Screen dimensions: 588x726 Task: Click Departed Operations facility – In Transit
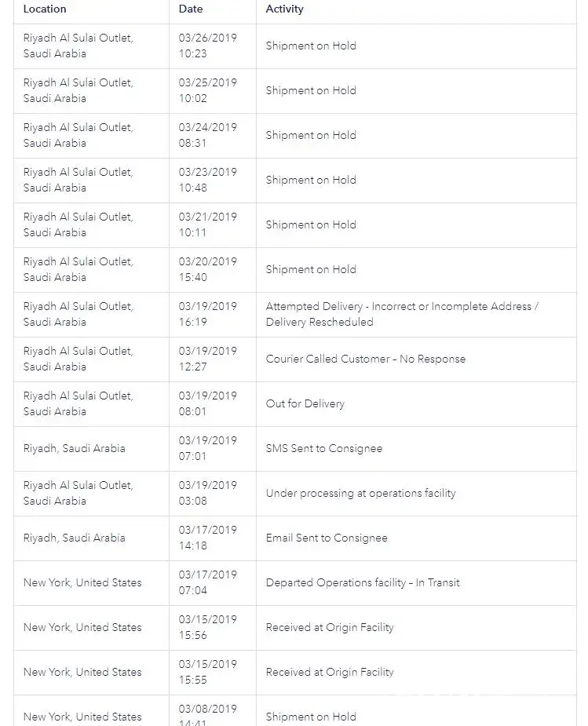click(363, 582)
